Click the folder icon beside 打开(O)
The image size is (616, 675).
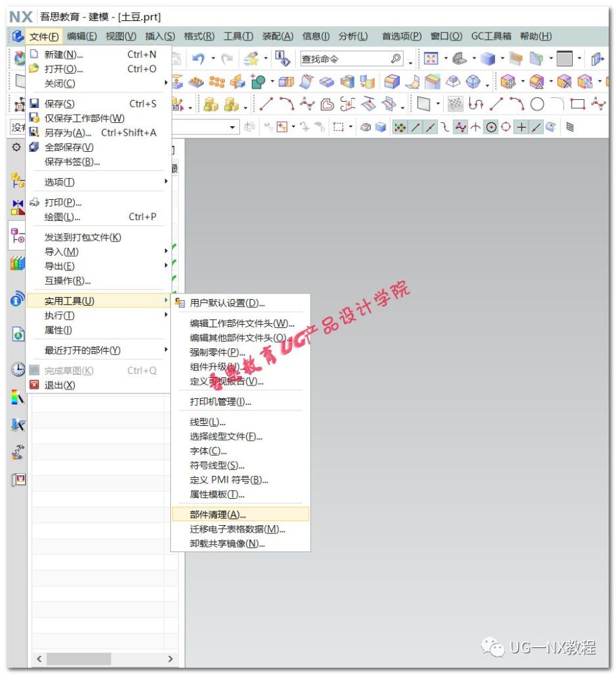pyautogui.click(x=34, y=68)
